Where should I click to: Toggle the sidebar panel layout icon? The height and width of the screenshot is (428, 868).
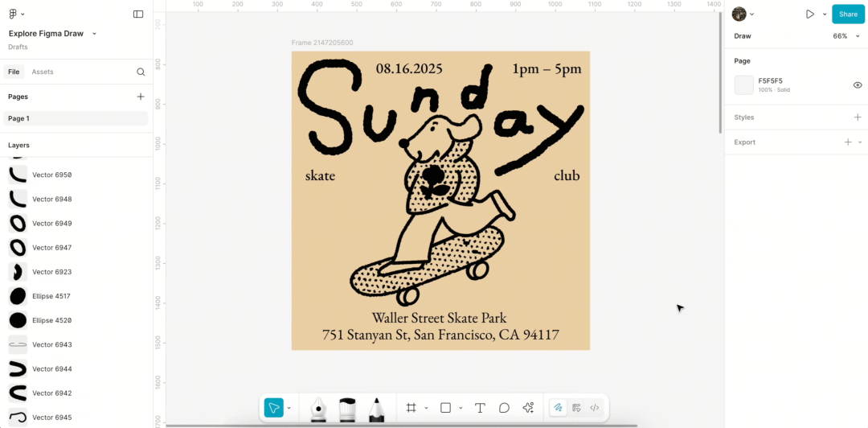[138, 14]
